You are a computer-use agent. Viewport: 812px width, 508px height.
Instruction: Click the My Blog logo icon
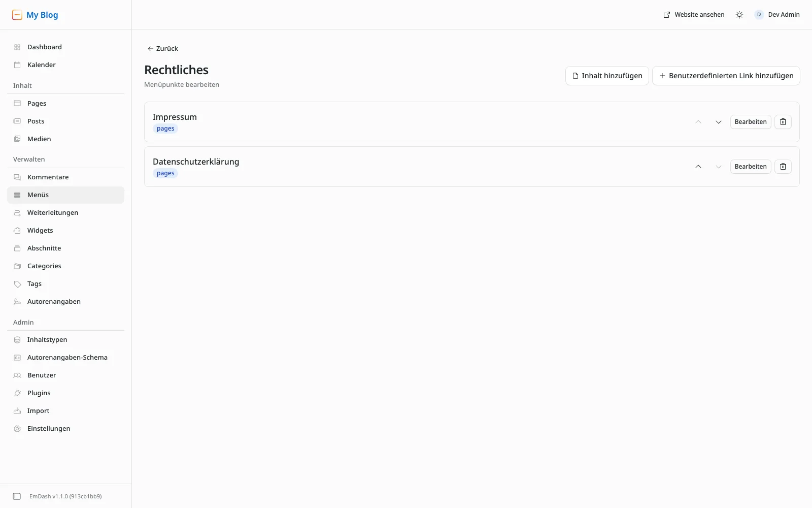point(17,15)
